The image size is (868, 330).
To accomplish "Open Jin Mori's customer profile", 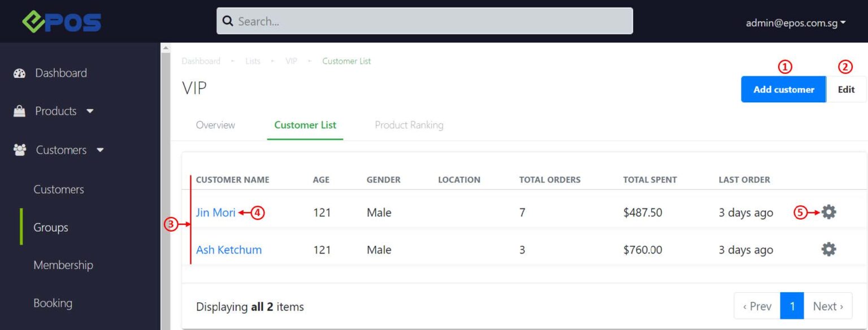I will coord(216,212).
